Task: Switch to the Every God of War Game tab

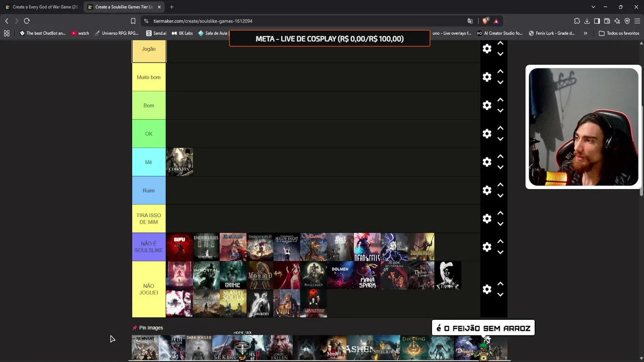Action: (x=42, y=7)
